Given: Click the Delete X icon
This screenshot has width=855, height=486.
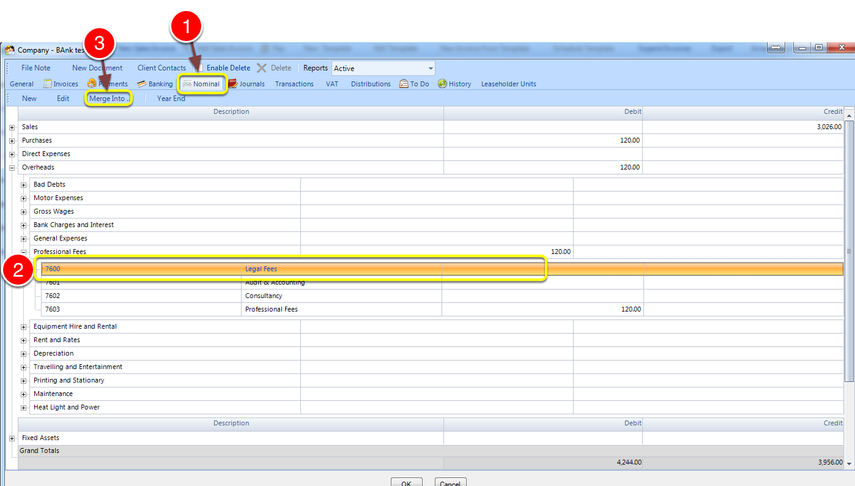Looking at the screenshot, I should point(262,68).
